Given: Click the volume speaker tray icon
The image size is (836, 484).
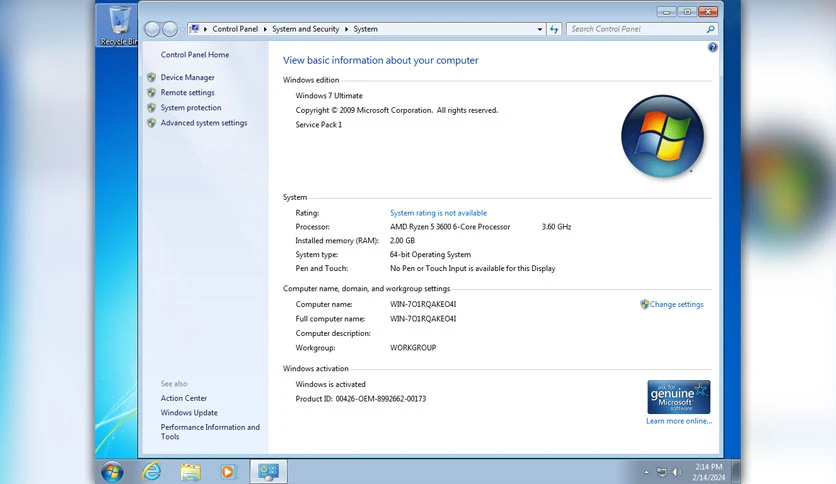Looking at the screenshot, I should pos(677,472).
